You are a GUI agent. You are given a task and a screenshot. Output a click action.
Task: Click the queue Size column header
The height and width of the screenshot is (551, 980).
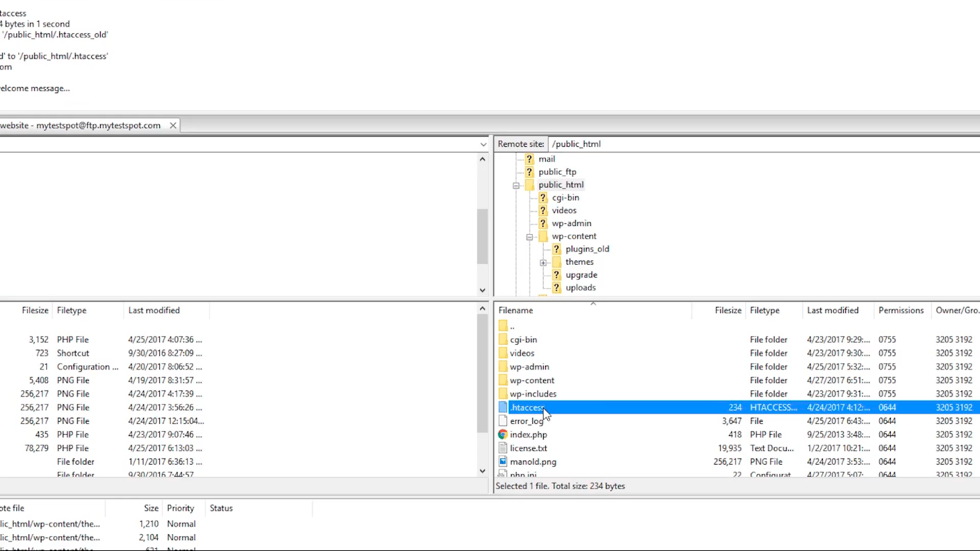click(134, 508)
